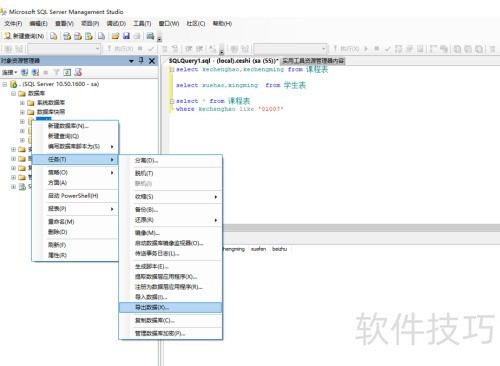Open the Activity Monitor toolbar icon

click(x=150, y=36)
